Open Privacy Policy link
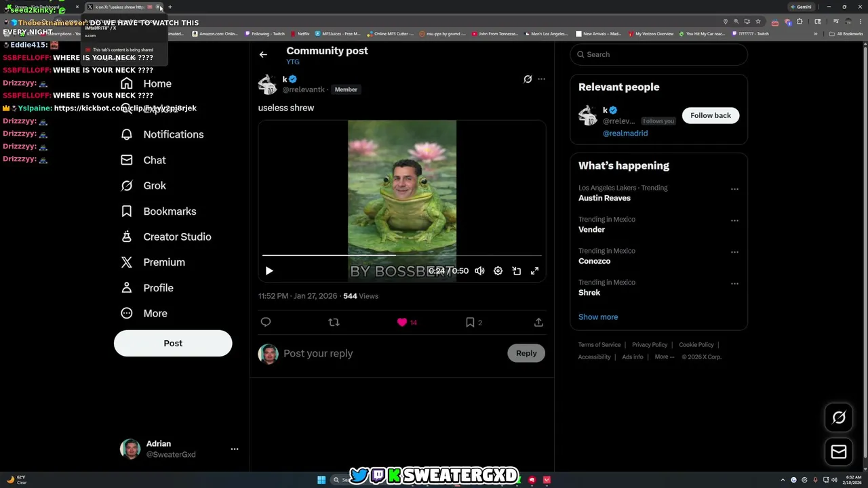Image resolution: width=868 pixels, height=488 pixels. (x=650, y=345)
